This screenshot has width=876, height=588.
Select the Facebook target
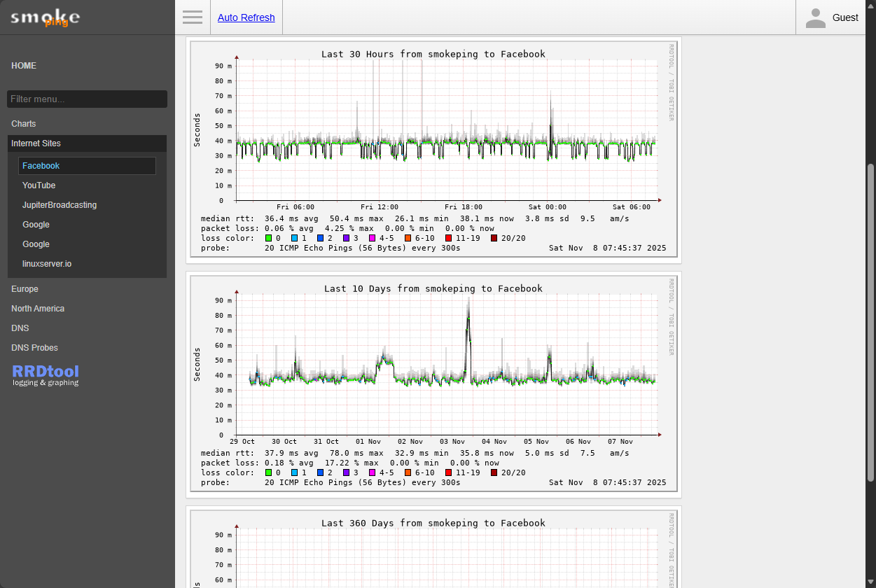coord(41,165)
